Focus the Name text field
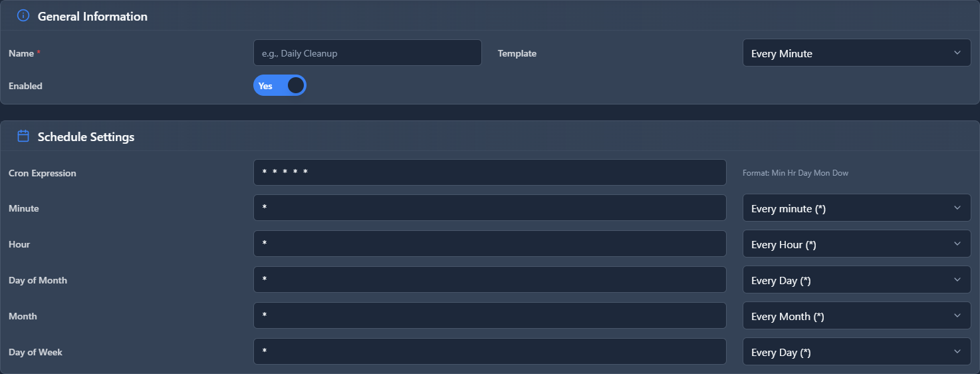This screenshot has width=980, height=374. pos(367,53)
